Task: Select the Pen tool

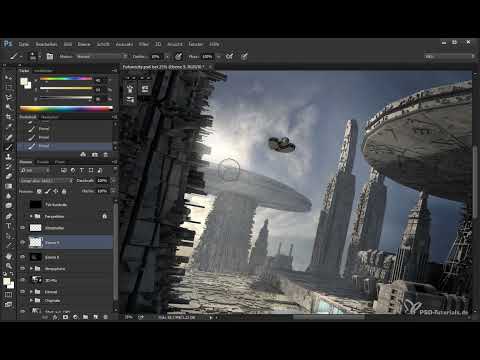Action: coord(9,216)
